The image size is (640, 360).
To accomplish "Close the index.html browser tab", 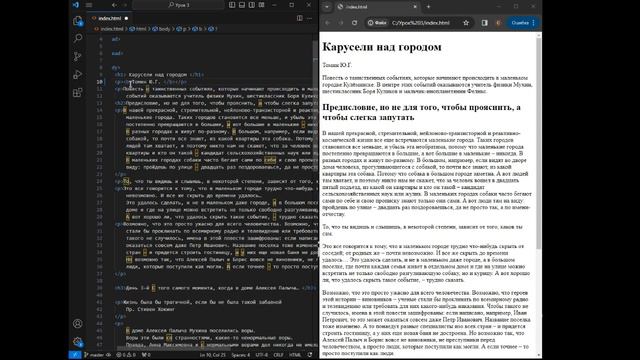I will pos(415,7).
